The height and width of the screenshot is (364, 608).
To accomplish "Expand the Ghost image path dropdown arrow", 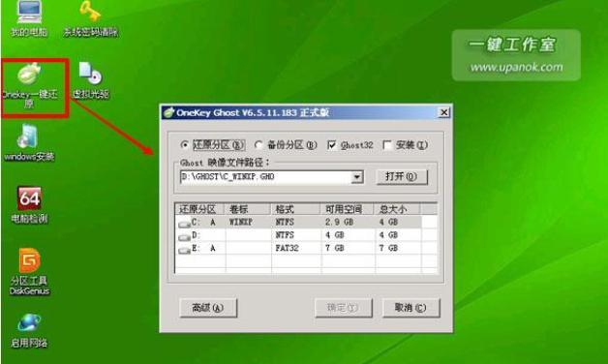I will pos(356,177).
